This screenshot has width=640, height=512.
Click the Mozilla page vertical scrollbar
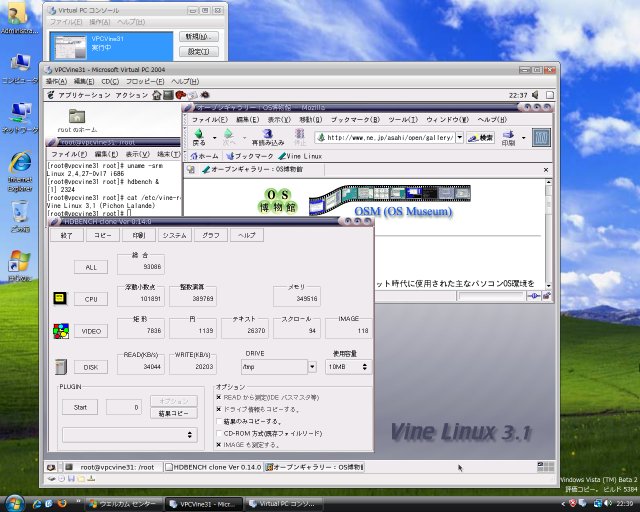pos(549,233)
